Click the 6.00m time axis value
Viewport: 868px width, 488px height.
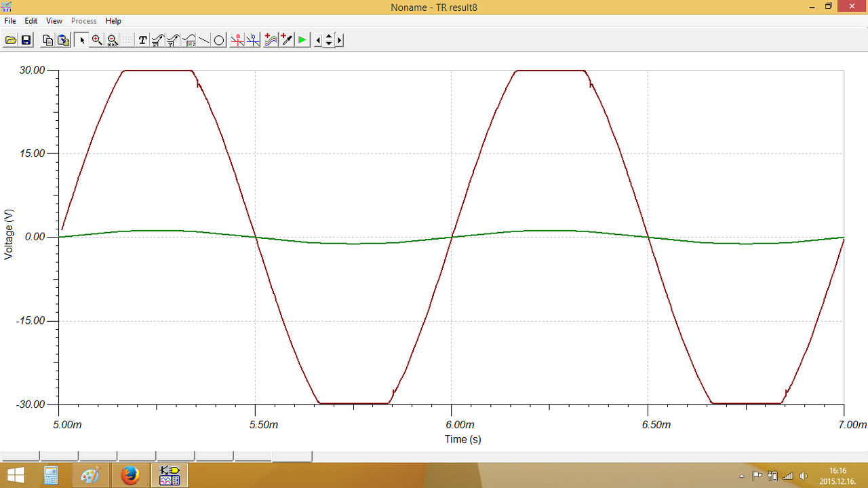[x=460, y=425]
